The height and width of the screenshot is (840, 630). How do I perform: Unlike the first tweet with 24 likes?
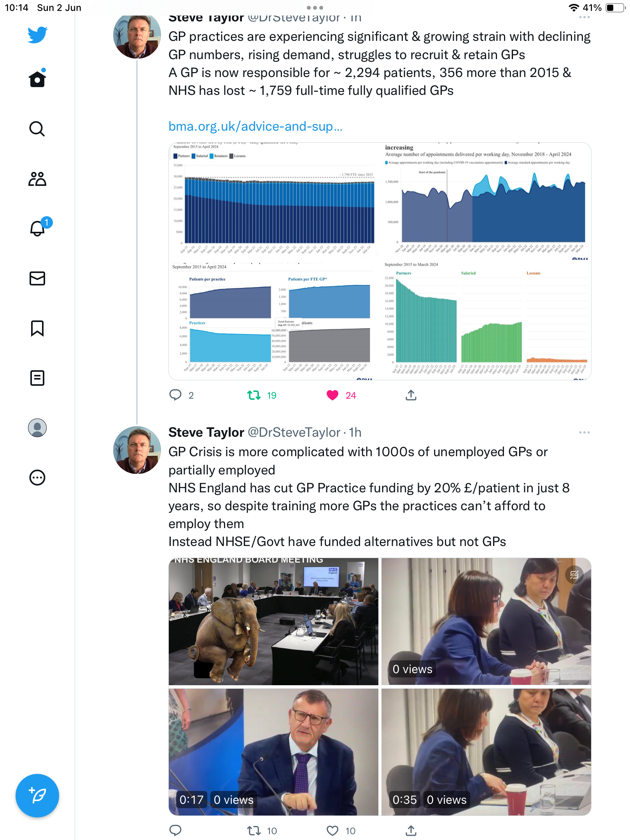(332, 395)
